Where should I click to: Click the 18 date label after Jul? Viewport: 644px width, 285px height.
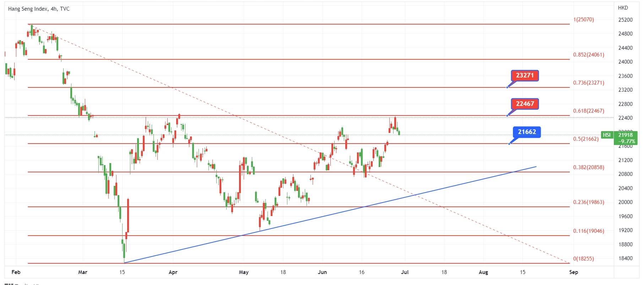[444, 272]
